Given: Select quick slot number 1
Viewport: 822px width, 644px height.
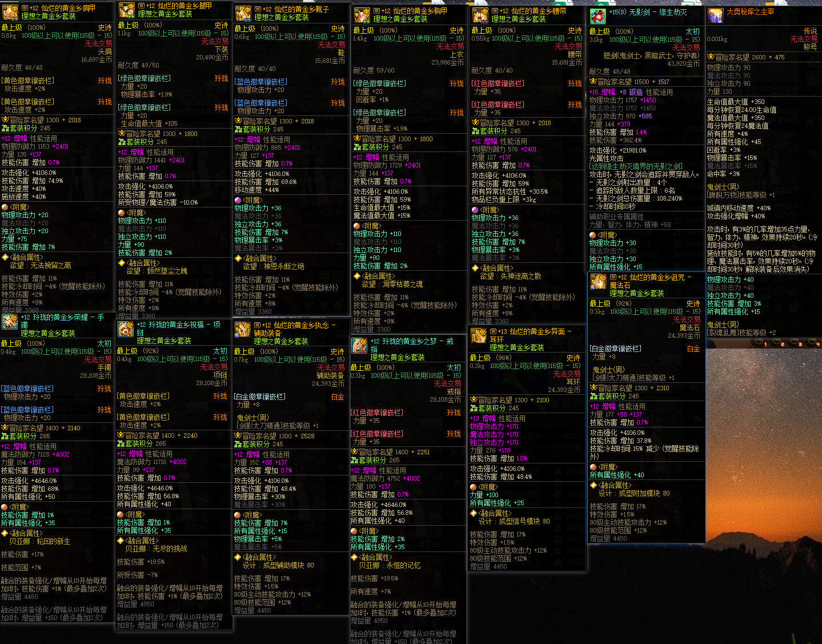Looking at the screenshot, I should [760, 343].
